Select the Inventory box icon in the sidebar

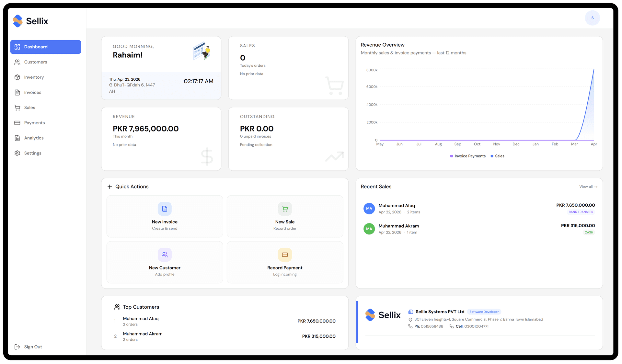coord(17,77)
